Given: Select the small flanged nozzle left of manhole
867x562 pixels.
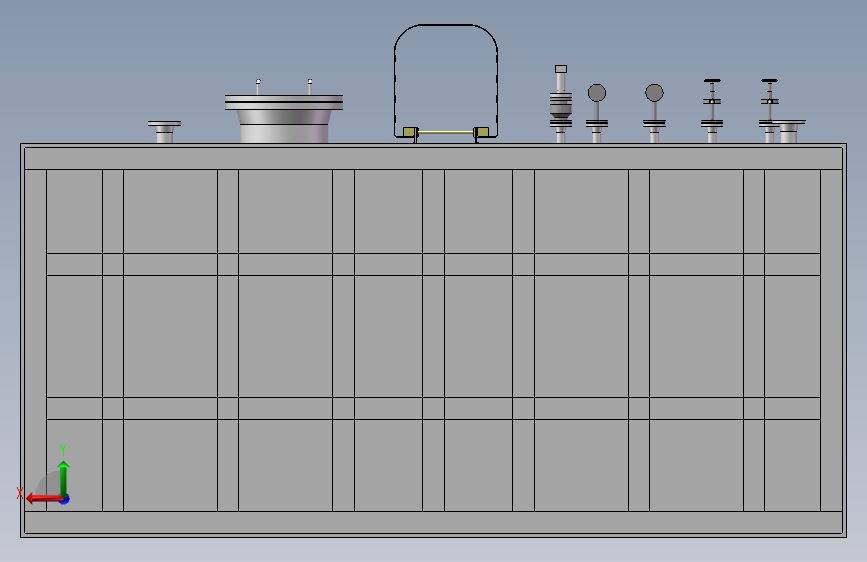Looking at the screenshot, I should point(164,132).
